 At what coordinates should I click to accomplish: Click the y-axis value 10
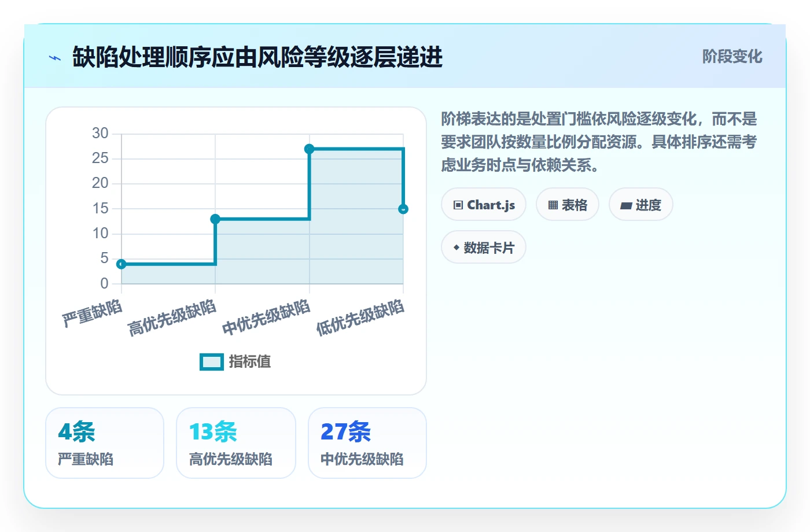[x=100, y=234]
